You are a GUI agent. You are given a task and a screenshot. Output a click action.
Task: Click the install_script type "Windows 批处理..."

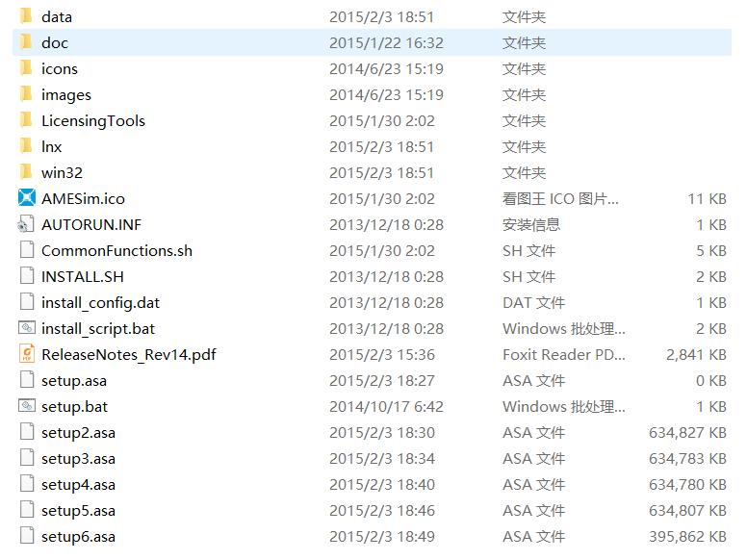coord(564,328)
